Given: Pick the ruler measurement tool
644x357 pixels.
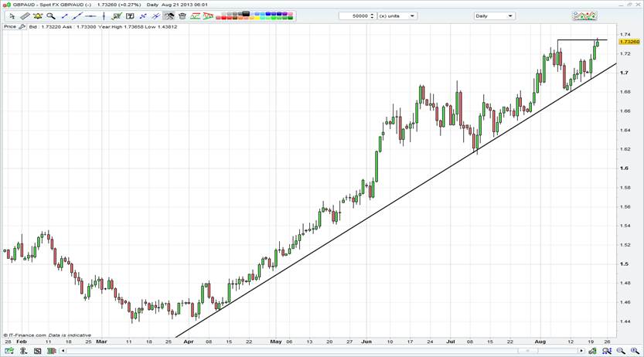Looking at the screenshot, I should (25, 15).
